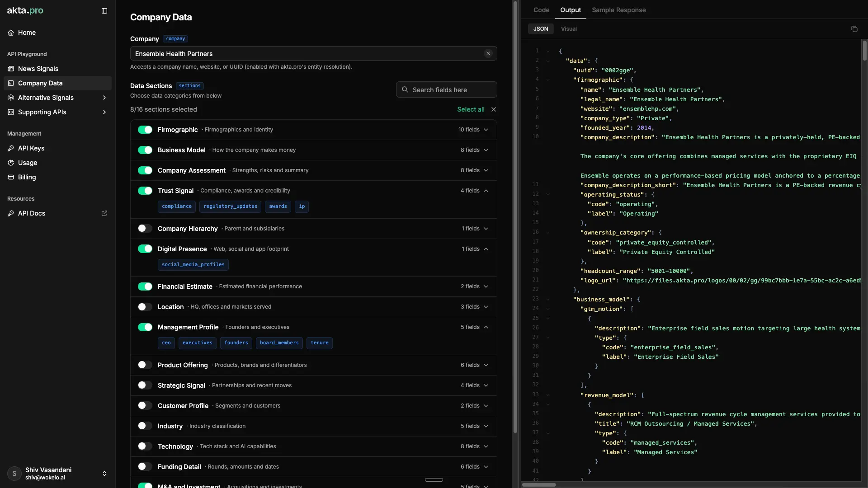Select the board_members field tag
Viewport: 868px width, 488px height.
click(279, 343)
